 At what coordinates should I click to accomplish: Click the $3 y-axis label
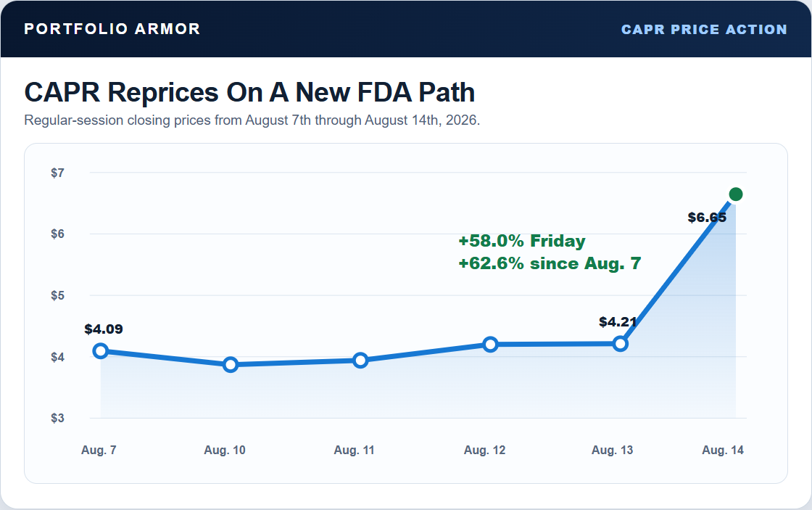coord(57,418)
